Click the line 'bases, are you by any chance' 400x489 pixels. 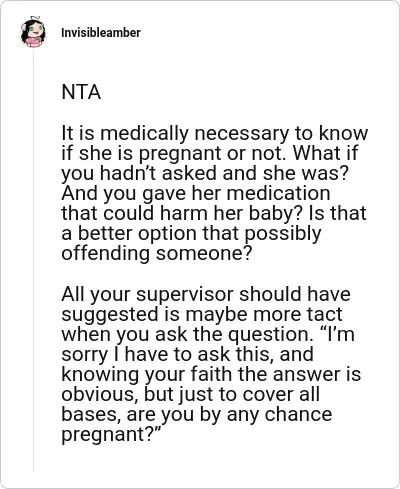pyautogui.click(x=197, y=414)
